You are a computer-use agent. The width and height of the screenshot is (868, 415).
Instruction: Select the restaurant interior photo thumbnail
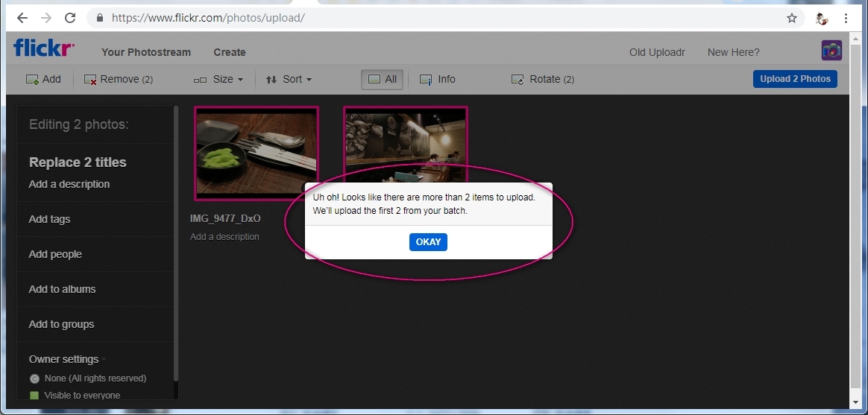click(x=405, y=144)
